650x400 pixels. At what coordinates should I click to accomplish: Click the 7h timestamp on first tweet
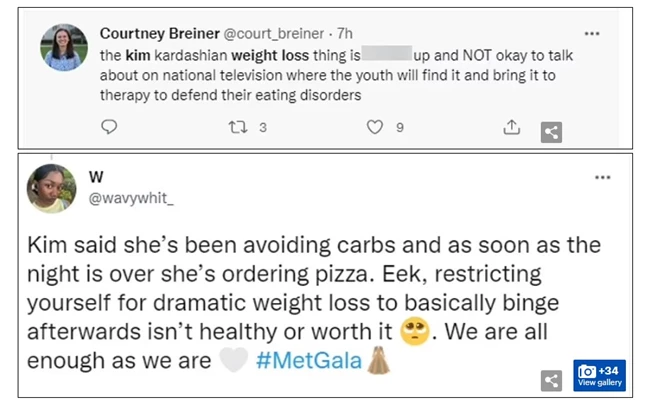pos(347,33)
